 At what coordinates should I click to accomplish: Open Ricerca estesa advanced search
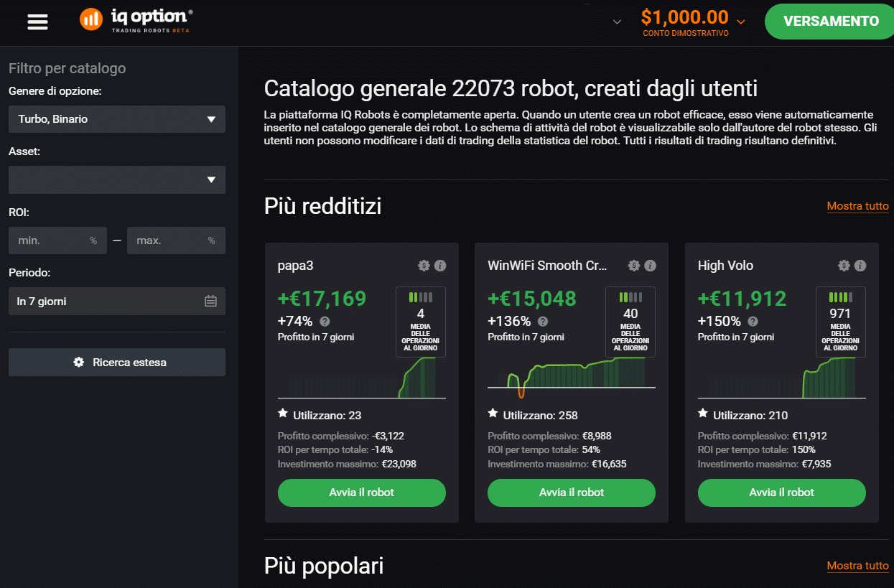117,363
